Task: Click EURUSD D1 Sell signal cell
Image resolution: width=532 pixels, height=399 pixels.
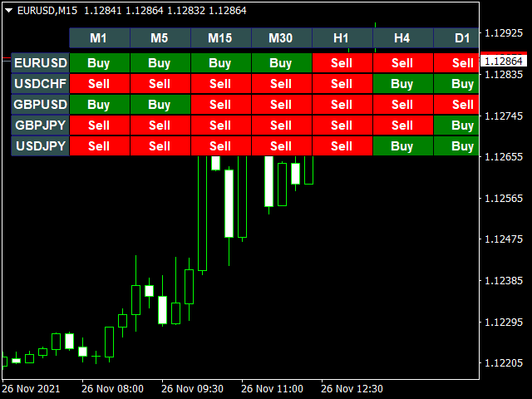Action: pyautogui.click(x=456, y=63)
